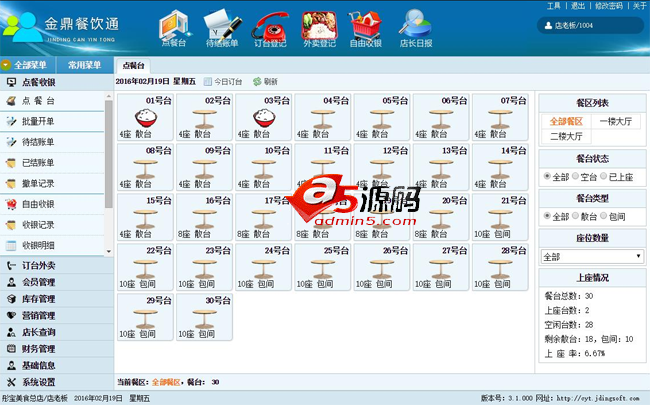650x405 pixels.
Task: Select 空台 radio under 餐台状态
Action: pyautogui.click(x=575, y=176)
